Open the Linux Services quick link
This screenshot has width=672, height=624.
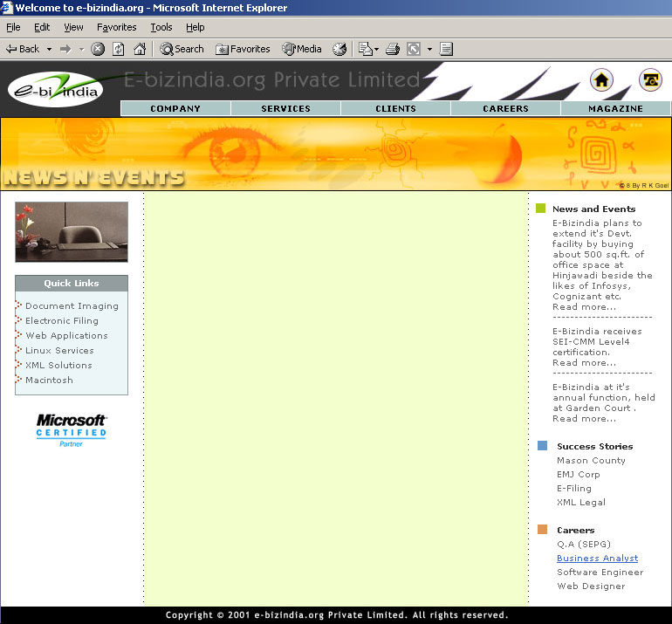[59, 351]
